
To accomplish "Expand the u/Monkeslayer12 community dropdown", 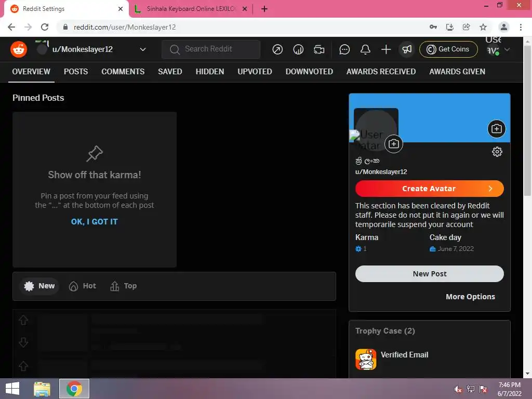I will (143, 49).
